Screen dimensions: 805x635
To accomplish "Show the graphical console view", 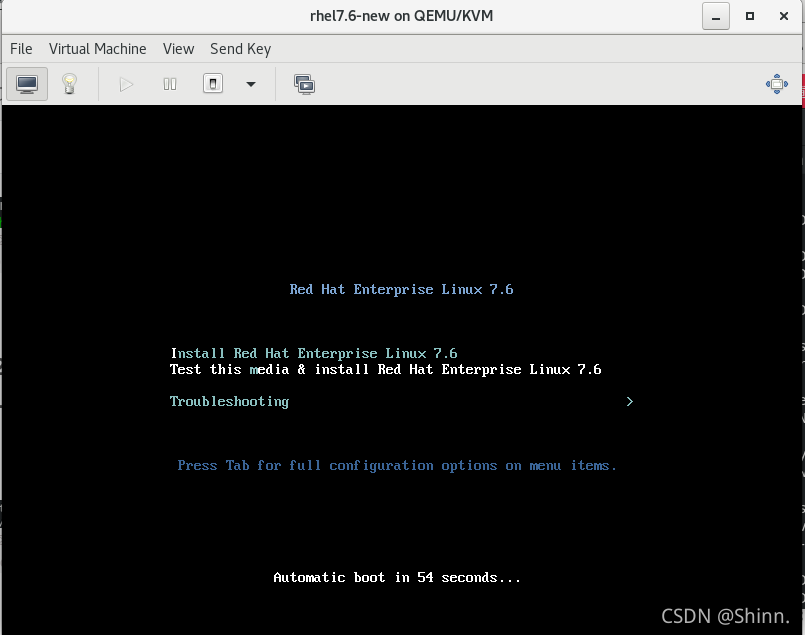I will point(27,84).
